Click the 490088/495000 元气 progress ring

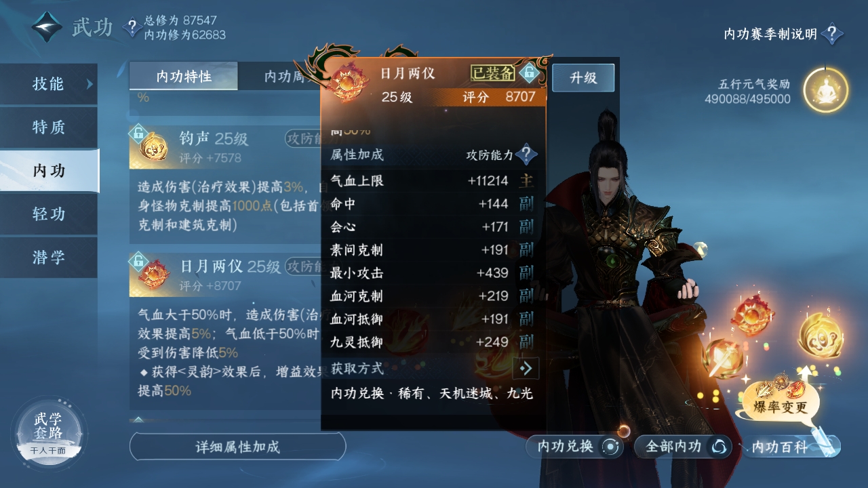pyautogui.click(x=825, y=90)
